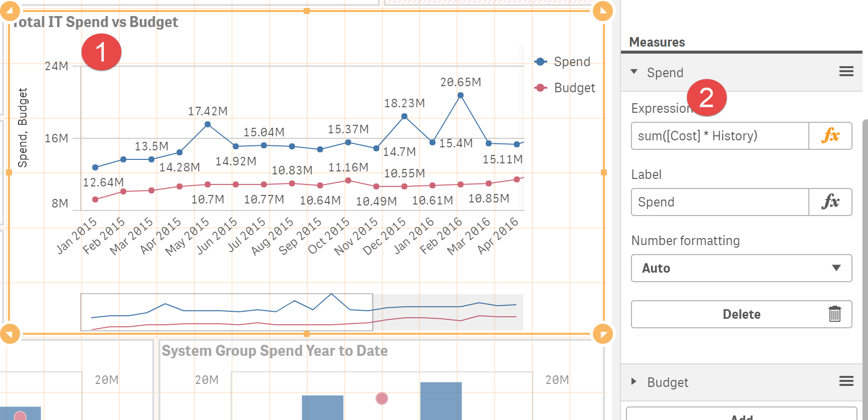Click the Total IT Spend vs Budget title
Image resolution: width=868 pixels, height=420 pixels.
[x=95, y=22]
